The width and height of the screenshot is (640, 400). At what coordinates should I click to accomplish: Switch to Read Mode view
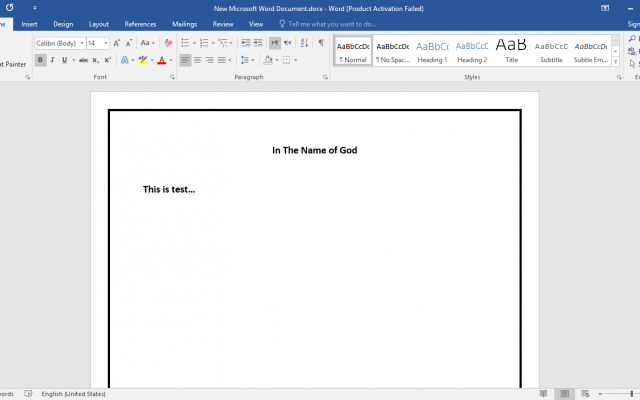click(x=544, y=393)
